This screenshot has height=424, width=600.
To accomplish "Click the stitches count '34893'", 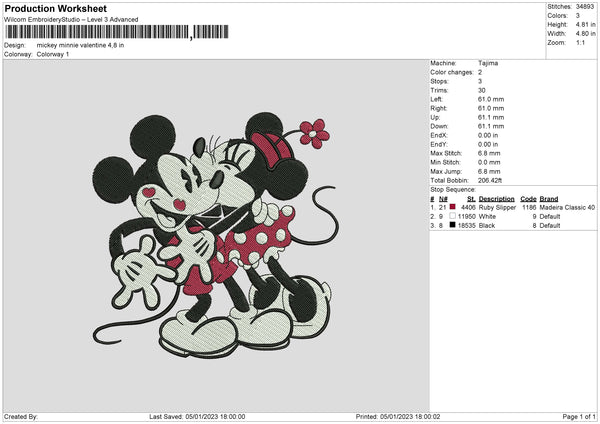I will click(585, 7).
